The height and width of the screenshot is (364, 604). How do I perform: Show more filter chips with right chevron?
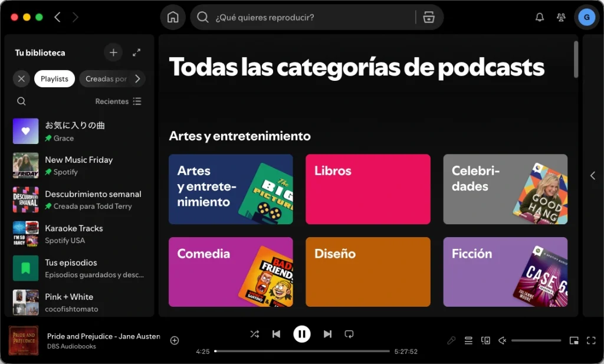[x=137, y=78]
